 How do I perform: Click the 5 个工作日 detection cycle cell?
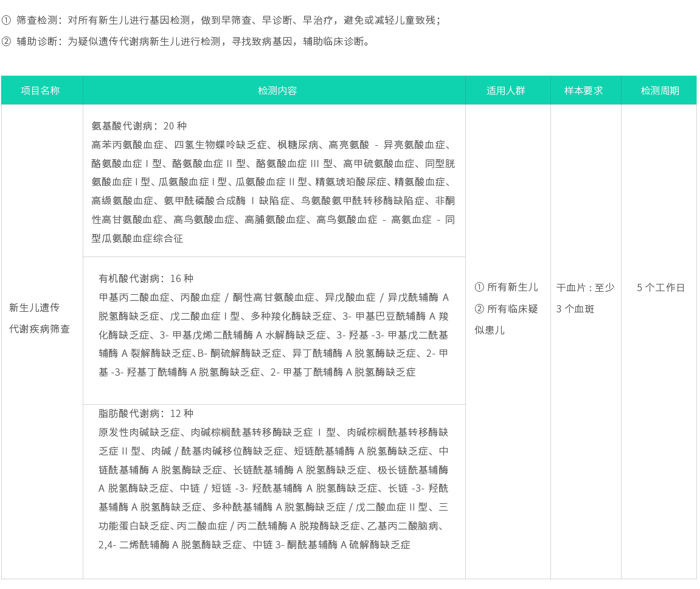tap(660, 288)
